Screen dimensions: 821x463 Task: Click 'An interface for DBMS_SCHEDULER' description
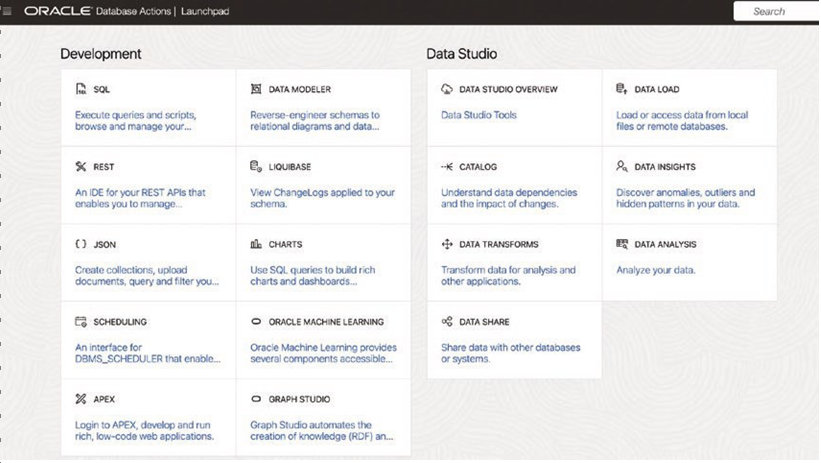point(148,353)
